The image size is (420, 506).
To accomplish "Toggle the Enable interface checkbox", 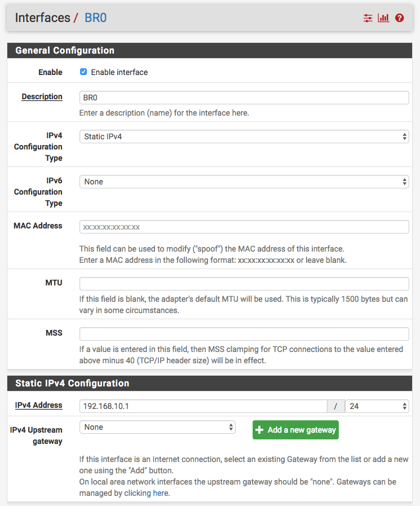I will [x=83, y=72].
